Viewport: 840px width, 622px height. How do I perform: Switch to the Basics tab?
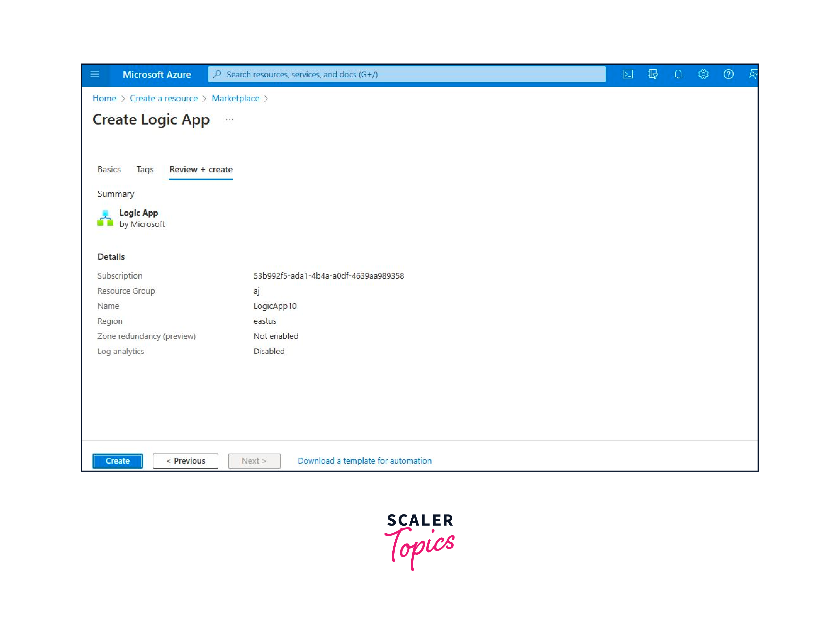[x=109, y=169]
